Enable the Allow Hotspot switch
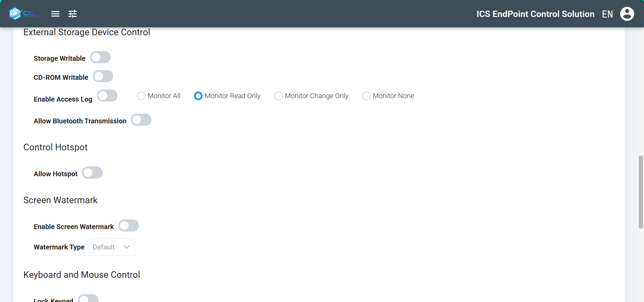644x302 pixels. [x=92, y=173]
